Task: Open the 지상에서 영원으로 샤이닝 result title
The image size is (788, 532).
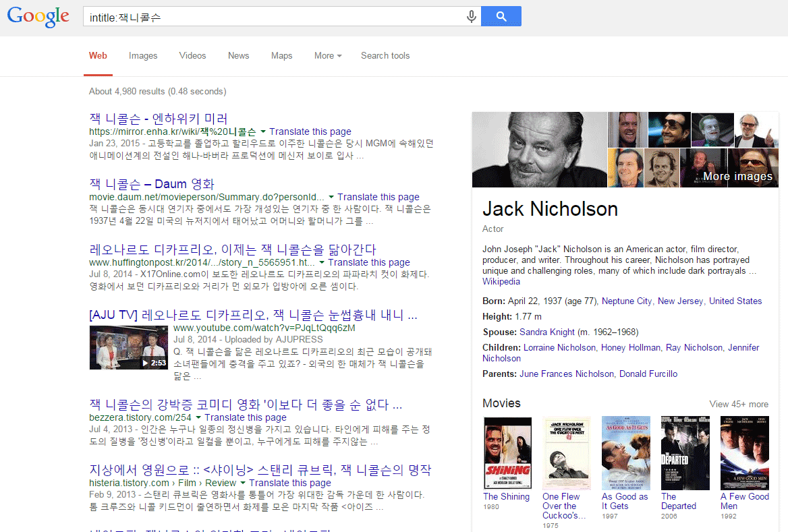Action: pyautogui.click(x=260, y=470)
